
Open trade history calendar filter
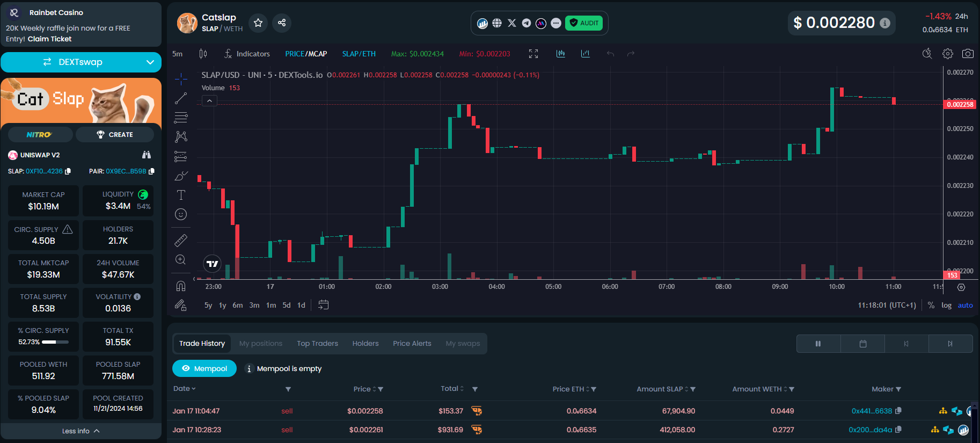863,344
